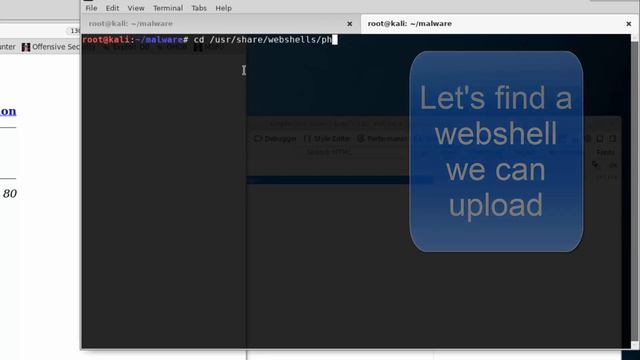Image resolution: width=640 pixels, height=360 pixels.
Task: Click the blue underlined link in browser page
Action: [8, 111]
